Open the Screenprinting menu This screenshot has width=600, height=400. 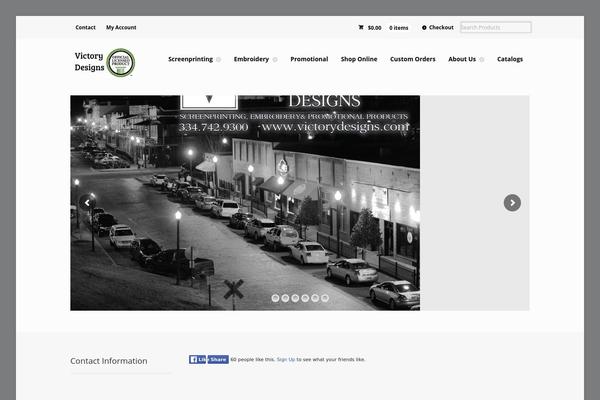(x=191, y=59)
